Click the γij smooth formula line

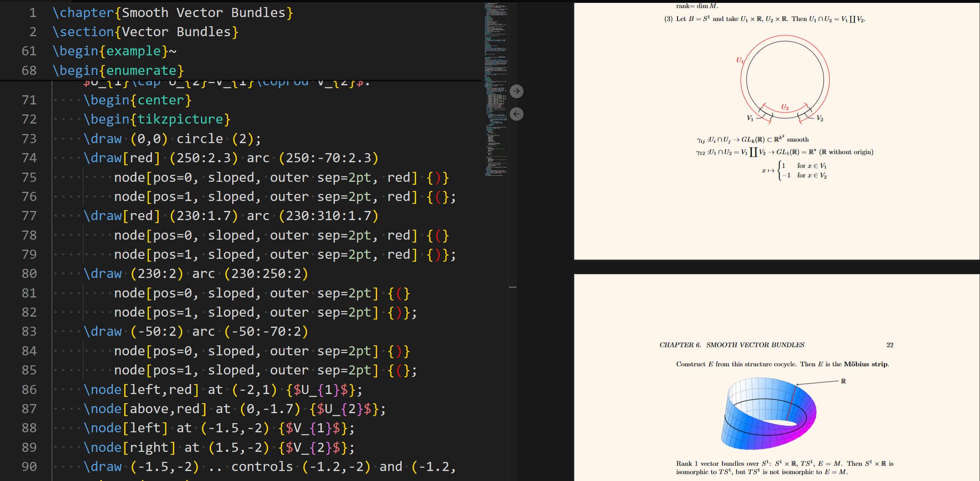(x=752, y=139)
